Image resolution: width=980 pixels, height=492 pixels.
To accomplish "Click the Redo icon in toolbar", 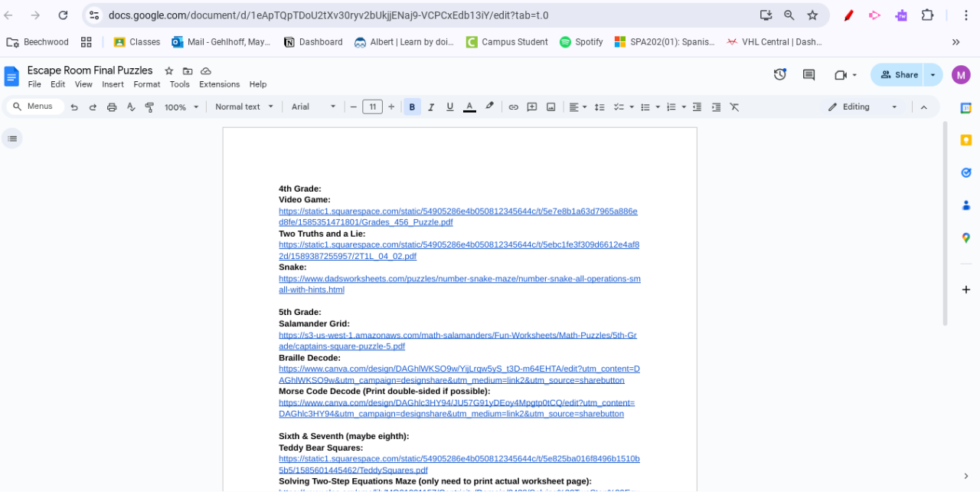I will [x=93, y=107].
